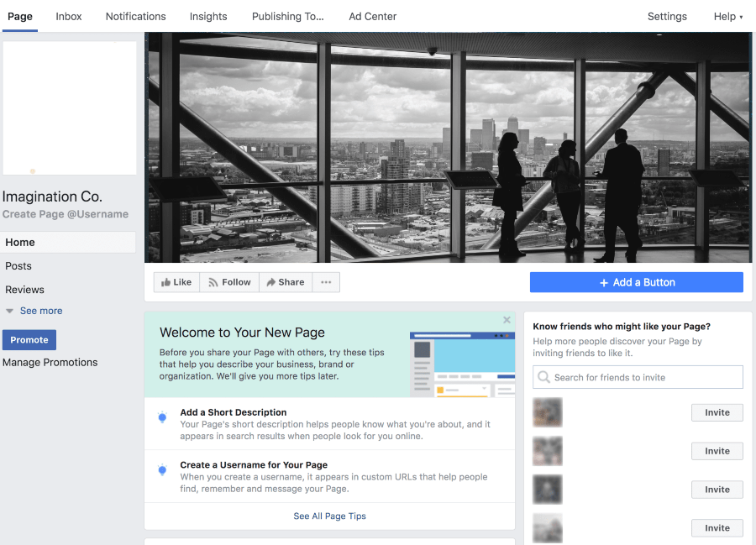Click the Create Page @Username link

pos(66,214)
